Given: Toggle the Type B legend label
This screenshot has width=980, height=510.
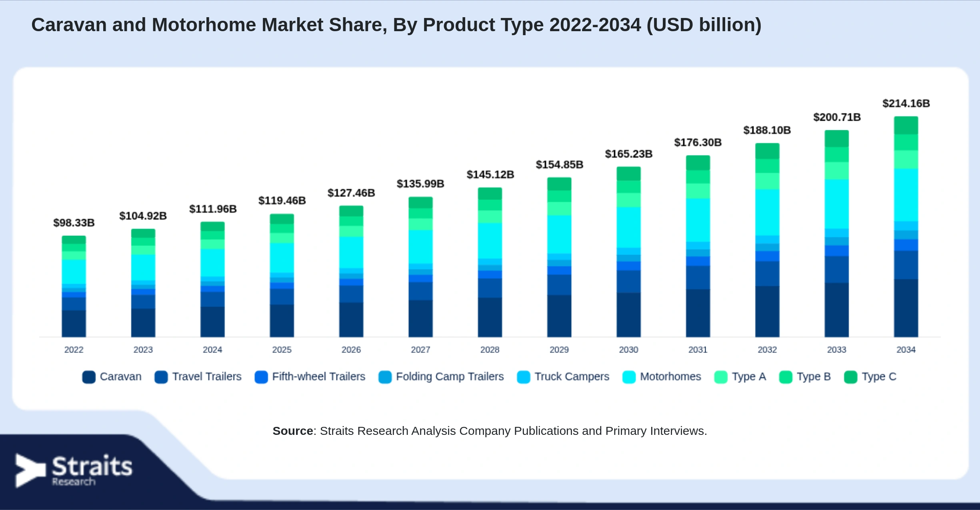Looking at the screenshot, I should 814,377.
